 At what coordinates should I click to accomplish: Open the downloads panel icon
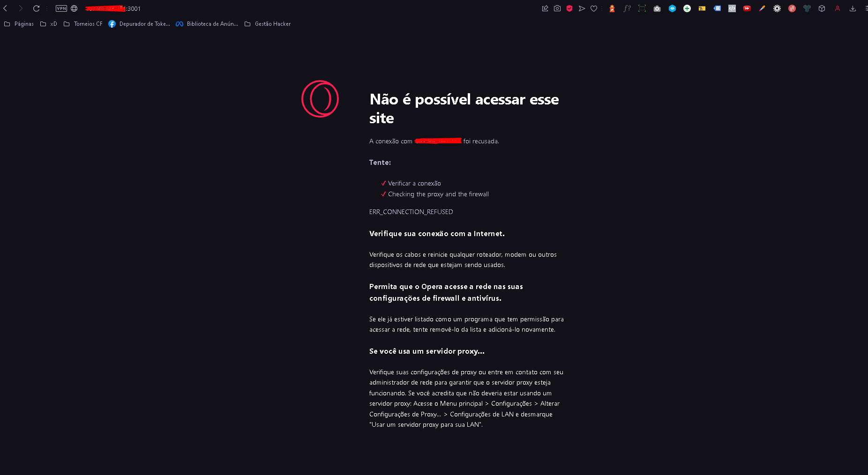(853, 8)
